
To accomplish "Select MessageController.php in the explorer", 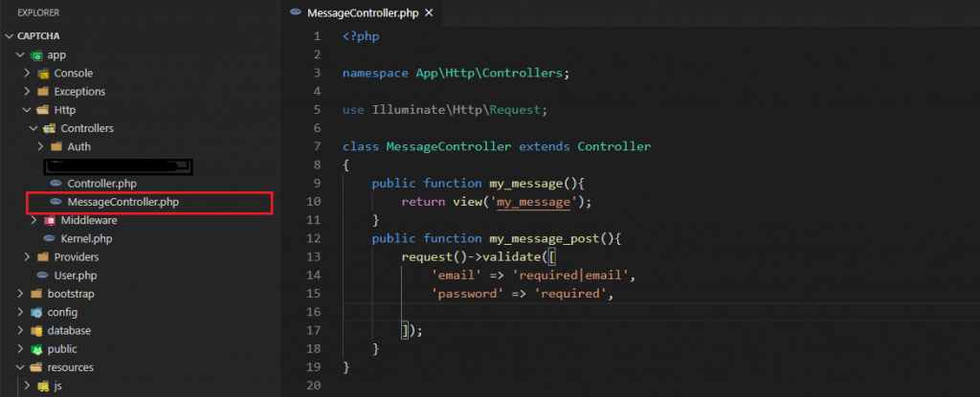I will (122, 202).
